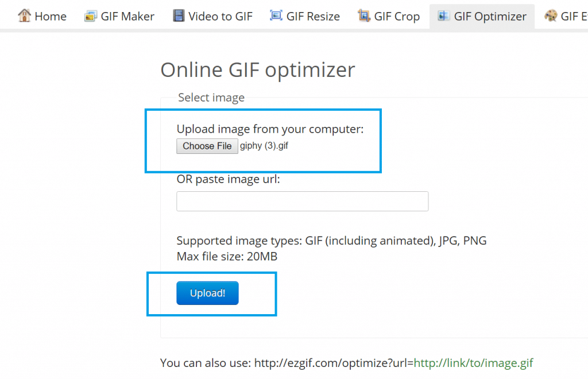Click inside the paste image url field
The width and height of the screenshot is (588, 379).
click(x=303, y=201)
